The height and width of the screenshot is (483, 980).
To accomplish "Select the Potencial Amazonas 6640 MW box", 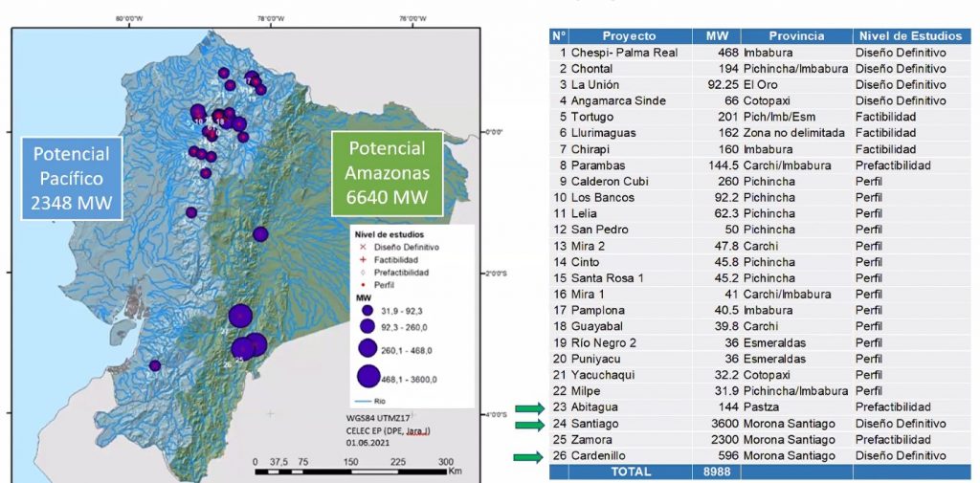I will (x=387, y=174).
